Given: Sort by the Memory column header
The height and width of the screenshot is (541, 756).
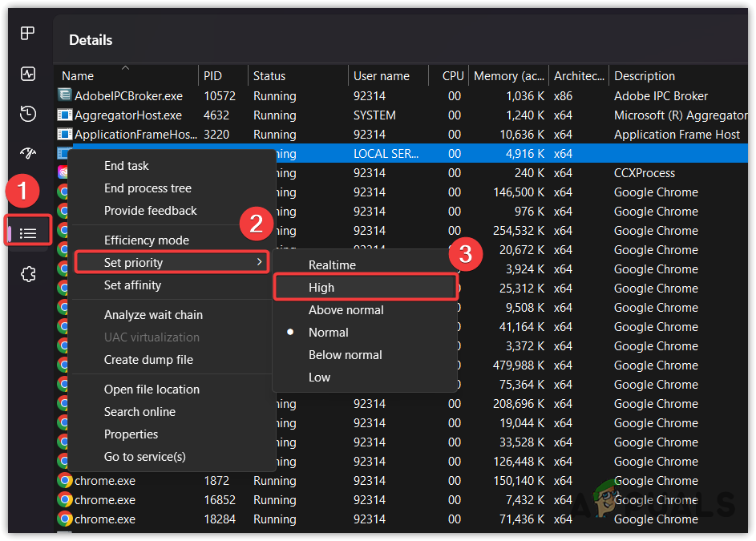Looking at the screenshot, I should tap(507, 75).
